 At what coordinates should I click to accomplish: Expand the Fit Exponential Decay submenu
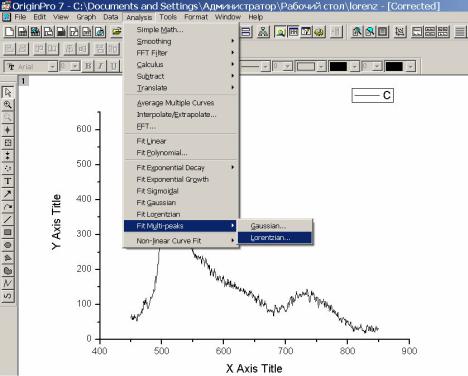(x=181, y=168)
